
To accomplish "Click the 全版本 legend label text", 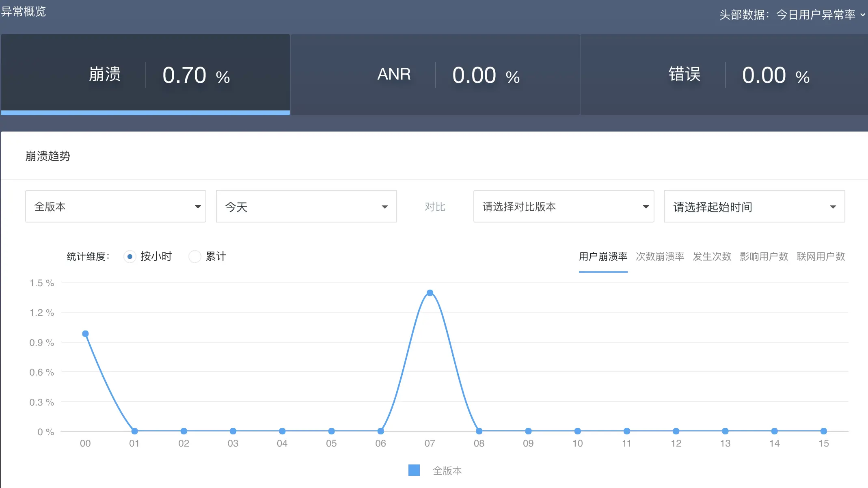I will click(447, 471).
